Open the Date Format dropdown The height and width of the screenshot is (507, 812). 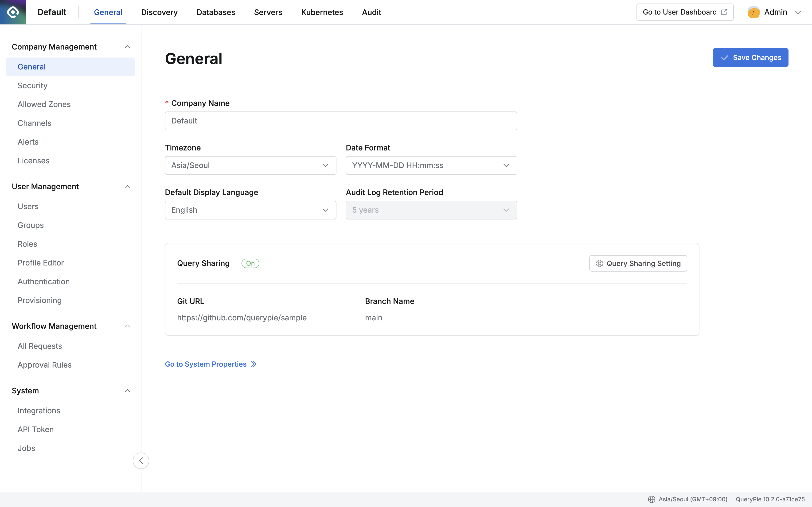point(431,165)
